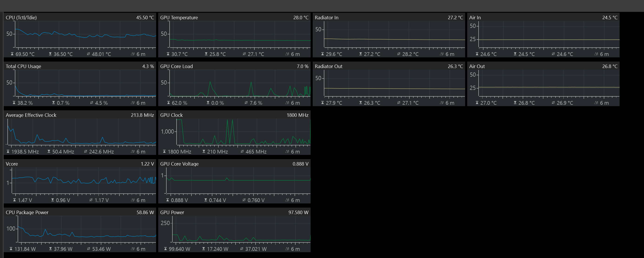Click the minimum icon in Vcore panel
Image resolution: width=644 pixels, height=258 pixels.
pos(53,200)
